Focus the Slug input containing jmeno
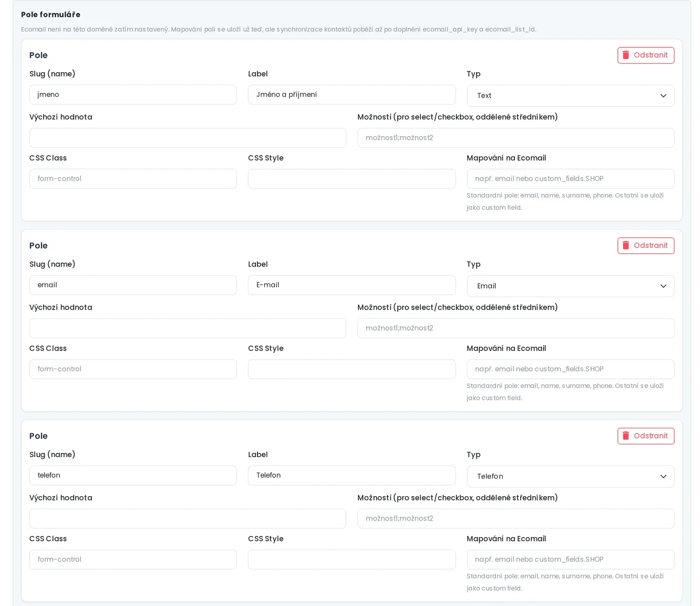This screenshot has width=700, height=606. [x=133, y=95]
